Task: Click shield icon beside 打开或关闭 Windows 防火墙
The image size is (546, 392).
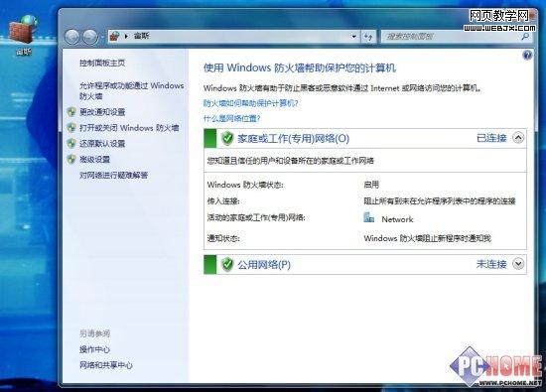Action: 71,128
